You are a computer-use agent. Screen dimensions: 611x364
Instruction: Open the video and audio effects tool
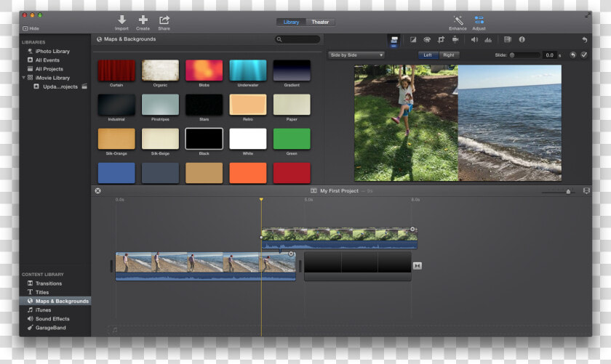[x=508, y=40]
